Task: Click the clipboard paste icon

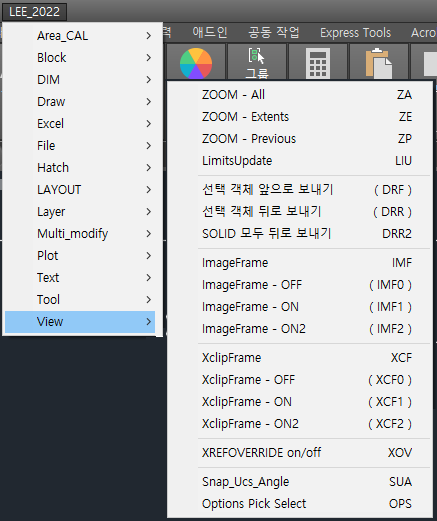Action: click(379, 63)
